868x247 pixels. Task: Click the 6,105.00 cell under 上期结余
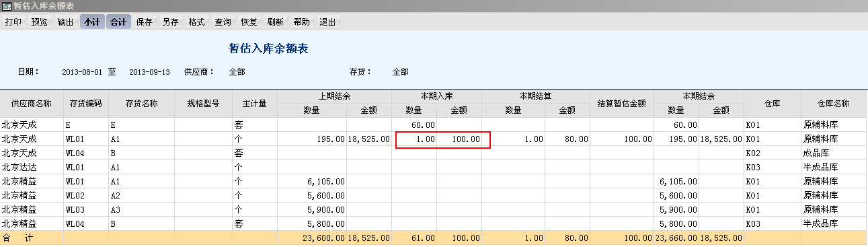click(x=312, y=182)
